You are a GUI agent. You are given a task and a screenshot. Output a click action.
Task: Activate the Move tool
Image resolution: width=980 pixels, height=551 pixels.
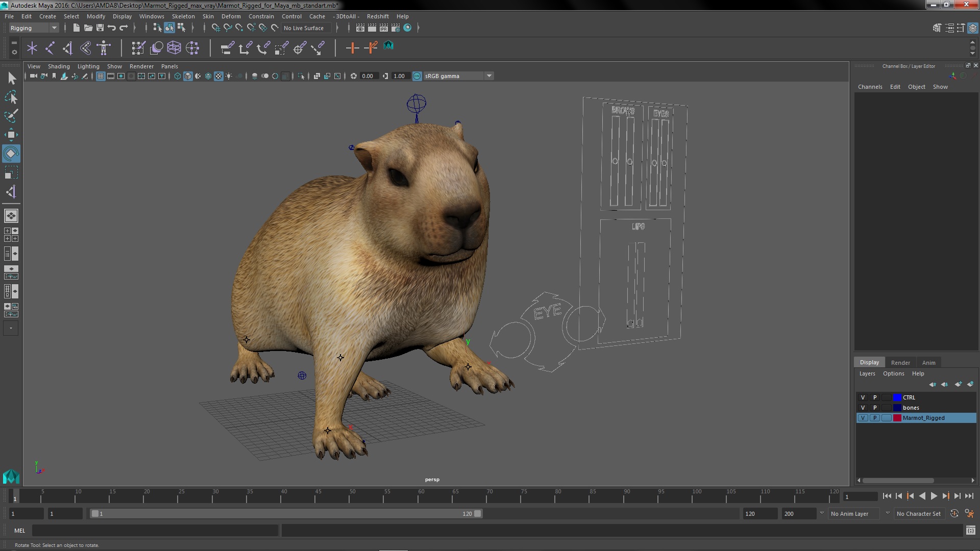(x=11, y=135)
